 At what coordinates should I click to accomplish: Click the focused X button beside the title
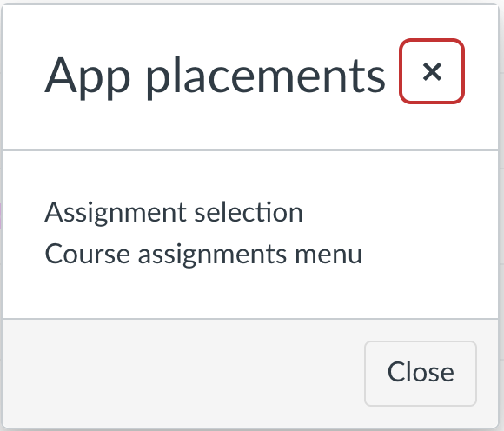click(x=432, y=71)
